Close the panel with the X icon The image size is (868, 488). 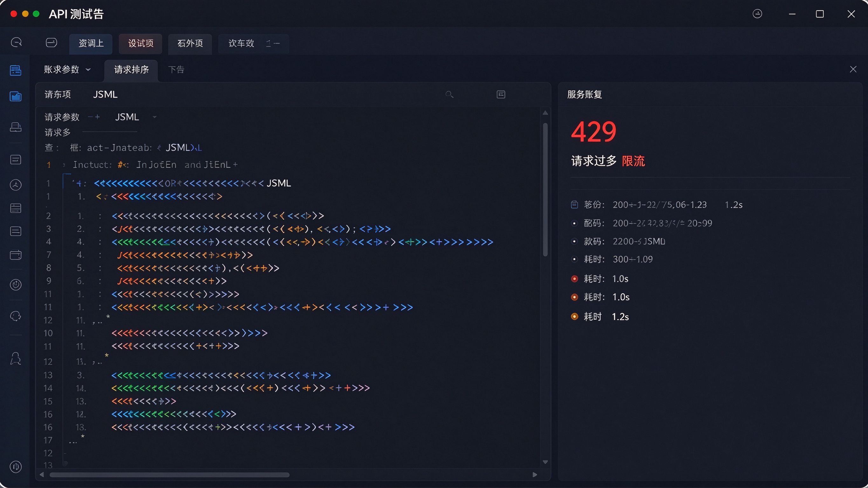853,69
